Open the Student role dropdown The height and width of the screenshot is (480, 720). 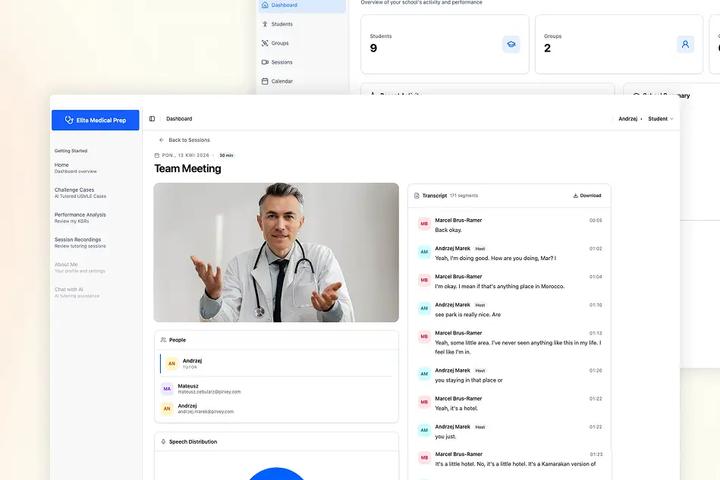tap(661, 119)
